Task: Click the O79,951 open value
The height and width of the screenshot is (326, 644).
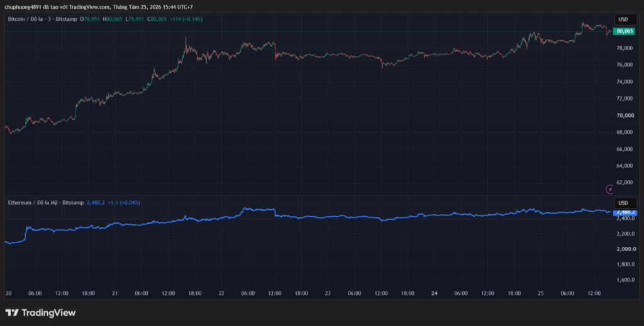Action: tap(90, 19)
